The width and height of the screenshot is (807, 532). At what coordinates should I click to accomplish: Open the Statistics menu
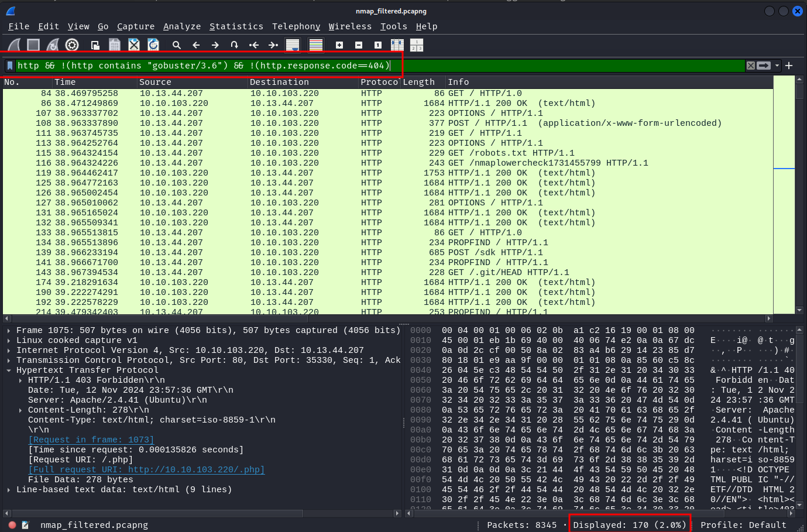click(236, 26)
